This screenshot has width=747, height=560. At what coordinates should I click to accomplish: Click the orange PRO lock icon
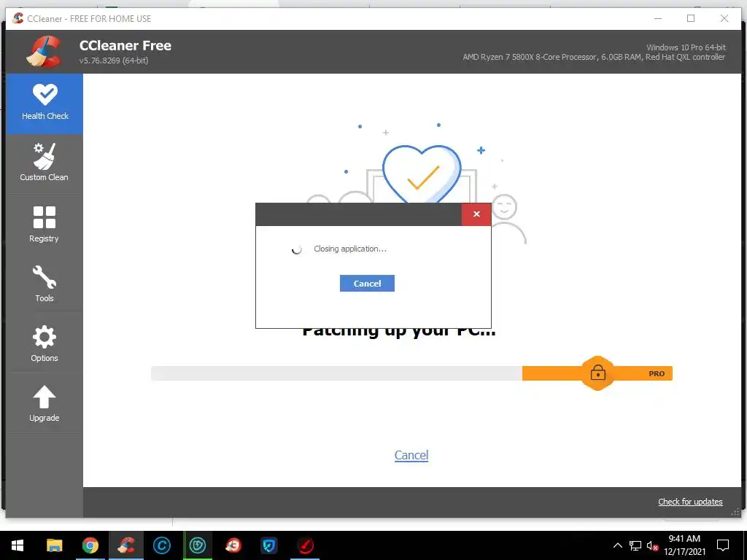597,373
